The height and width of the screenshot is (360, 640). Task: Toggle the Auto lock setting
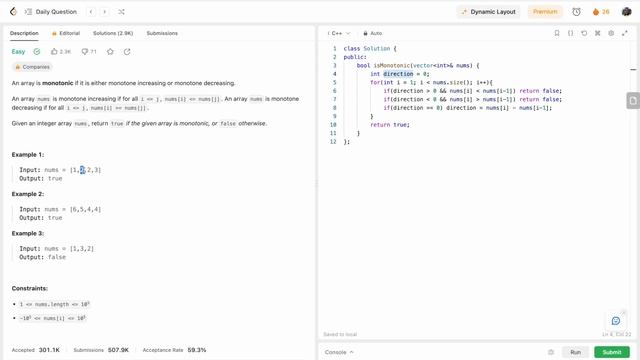coord(372,33)
